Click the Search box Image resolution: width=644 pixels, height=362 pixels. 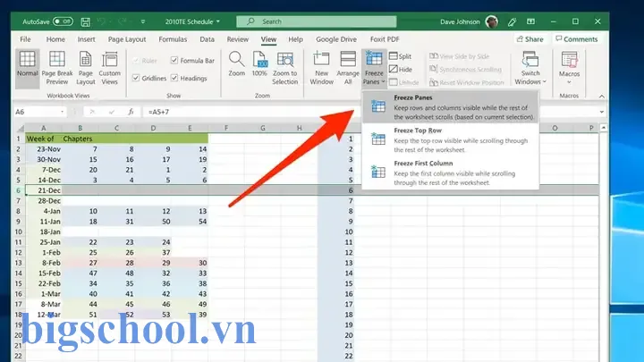tap(317, 21)
